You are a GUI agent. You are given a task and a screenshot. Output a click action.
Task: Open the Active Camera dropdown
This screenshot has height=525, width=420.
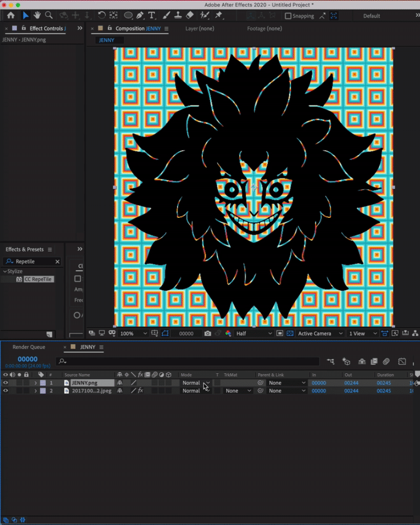320,333
